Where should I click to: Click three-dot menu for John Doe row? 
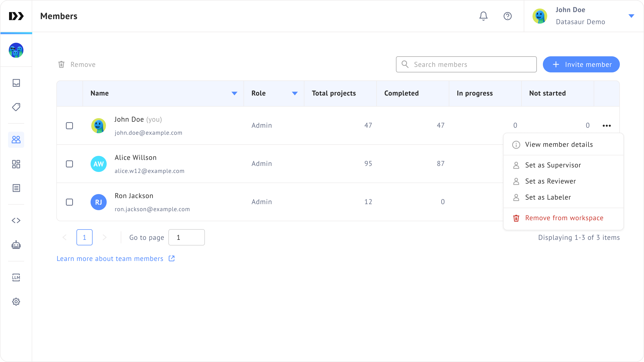607,126
